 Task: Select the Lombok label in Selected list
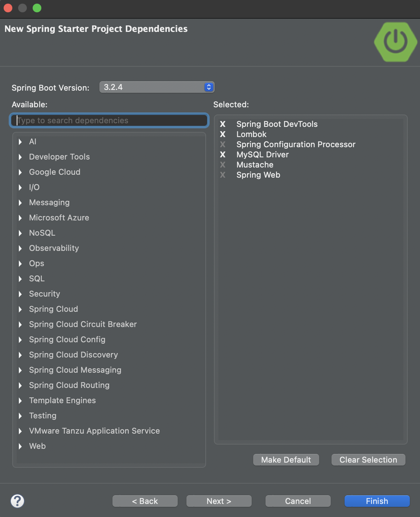[251, 134]
